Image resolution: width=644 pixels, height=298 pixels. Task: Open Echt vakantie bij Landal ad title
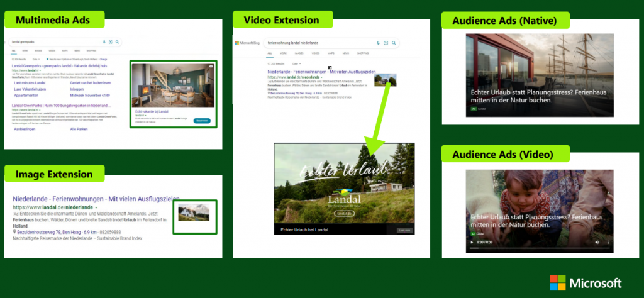pos(152,112)
